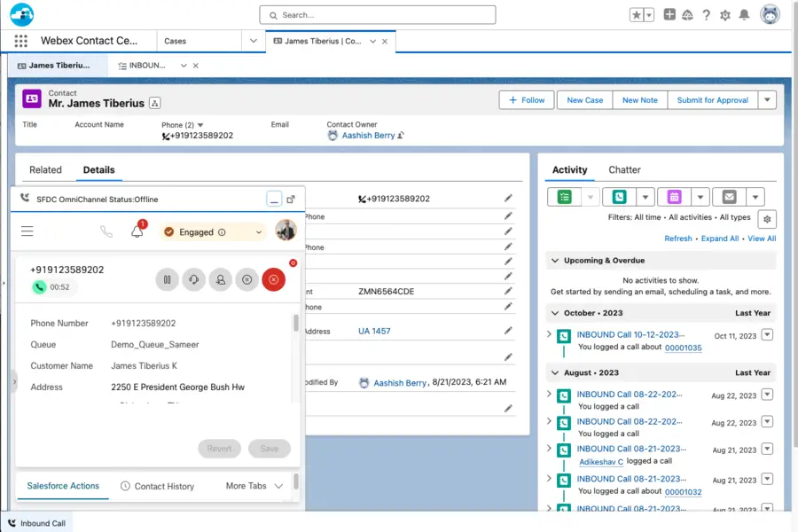The image size is (798, 532).
Task: Open the Help question mark menu
Action: pos(706,15)
